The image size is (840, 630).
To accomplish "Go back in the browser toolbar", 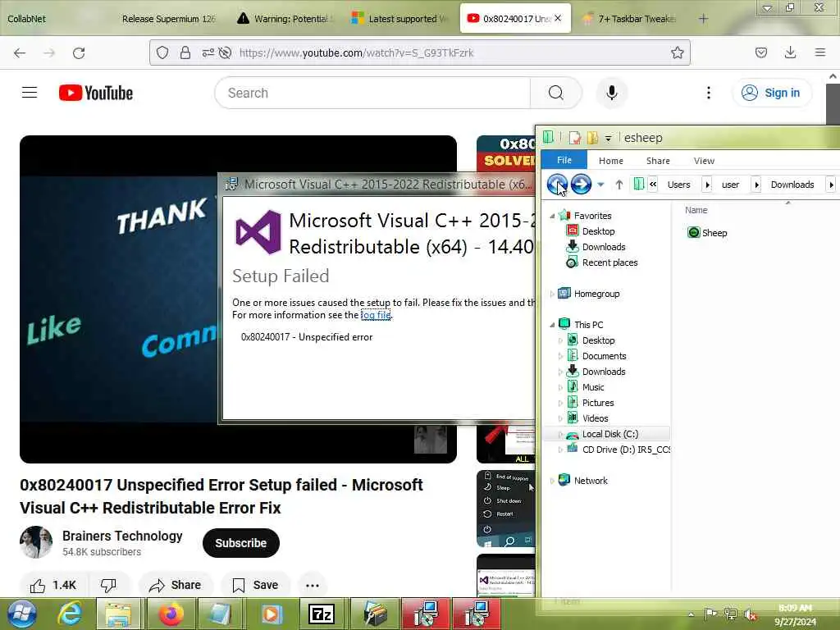I will pos(20,53).
